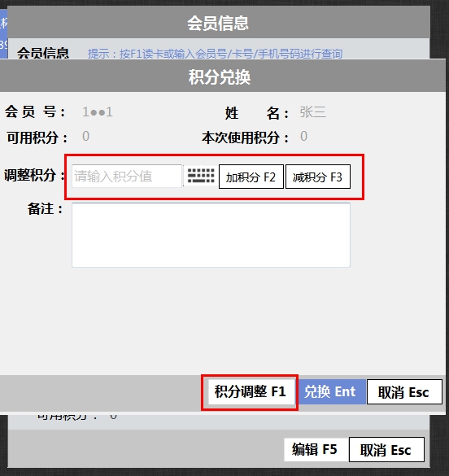The image size is (449, 476).
Task: Click the 可用积分 value in the dialog
Action: (86, 137)
